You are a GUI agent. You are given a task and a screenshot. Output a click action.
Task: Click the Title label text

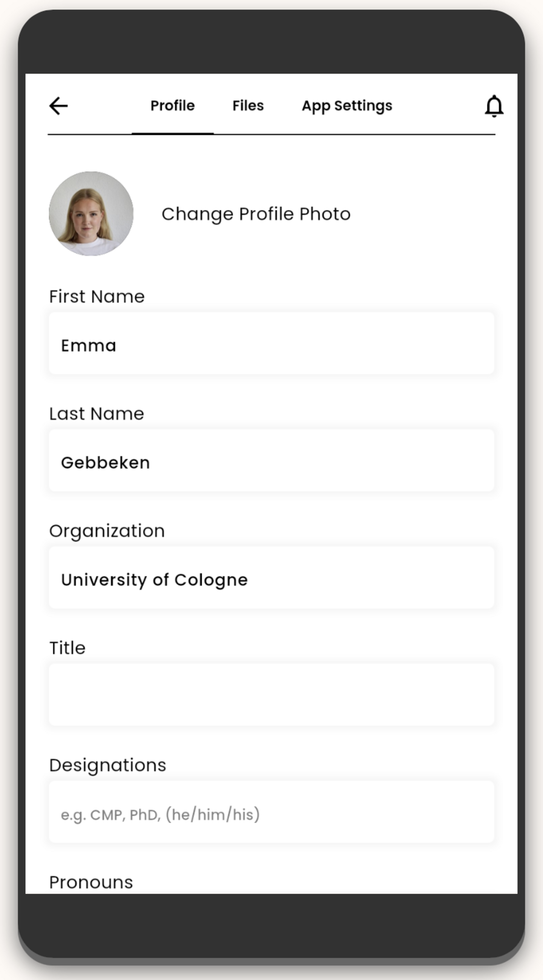coord(67,648)
